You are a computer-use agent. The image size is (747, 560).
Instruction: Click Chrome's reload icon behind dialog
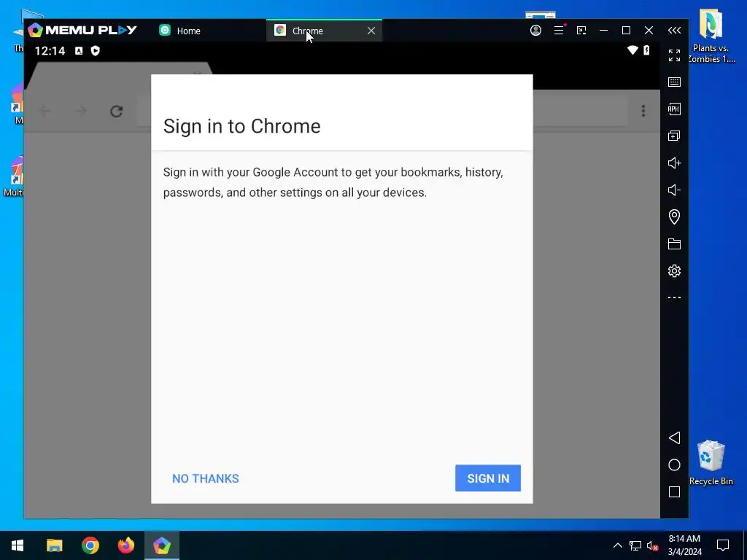(x=117, y=112)
